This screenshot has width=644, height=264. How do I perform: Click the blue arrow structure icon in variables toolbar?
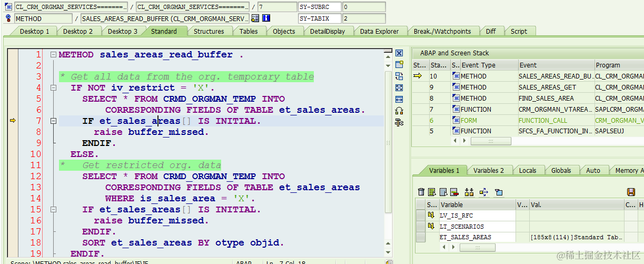[484, 192]
